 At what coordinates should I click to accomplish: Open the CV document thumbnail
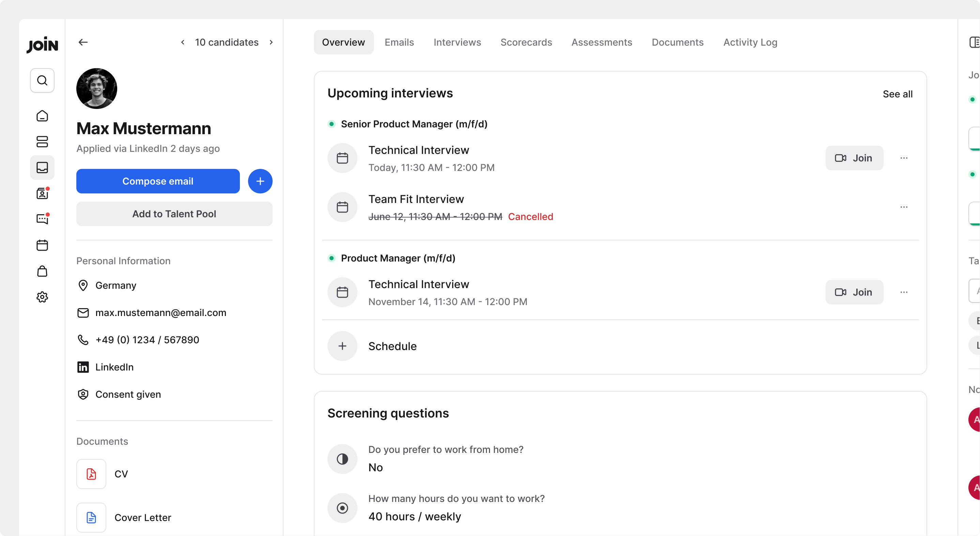(x=91, y=474)
